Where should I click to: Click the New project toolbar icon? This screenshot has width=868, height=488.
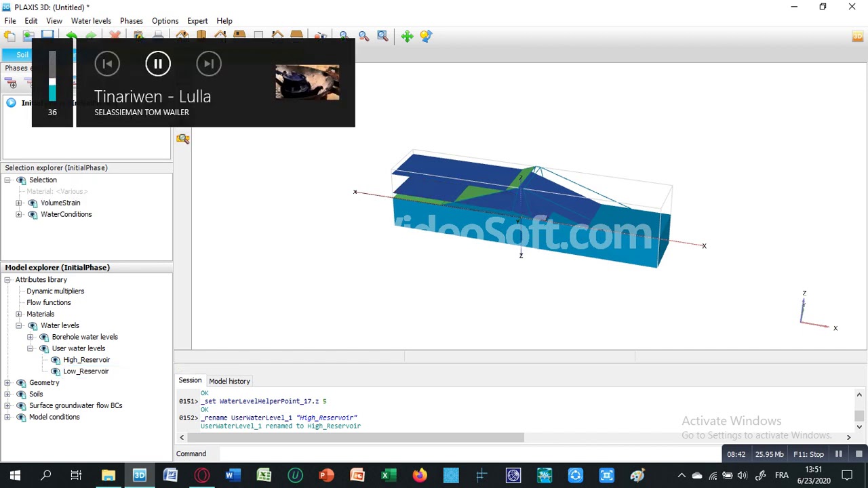9,37
